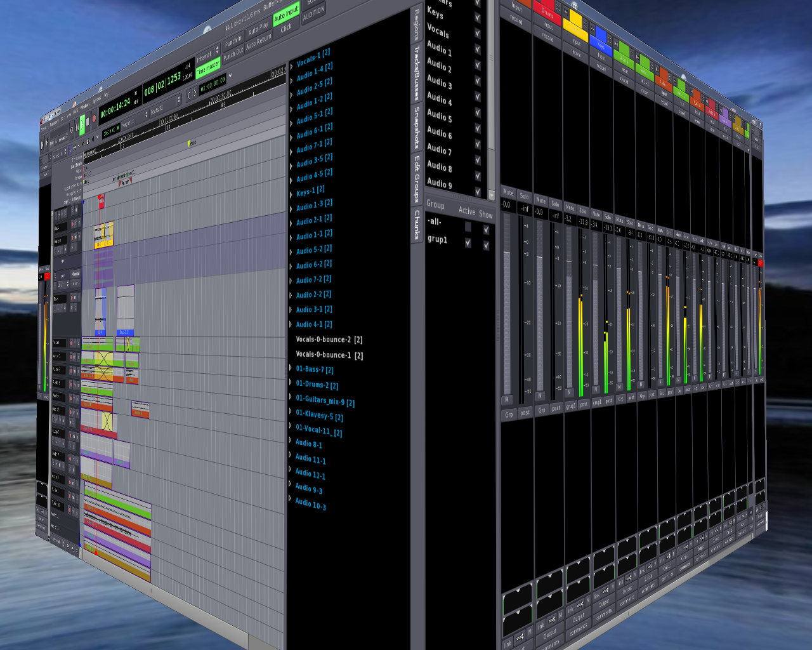Expand the Audio 8-1 region entry
The width and height of the screenshot is (812, 650).
291,441
